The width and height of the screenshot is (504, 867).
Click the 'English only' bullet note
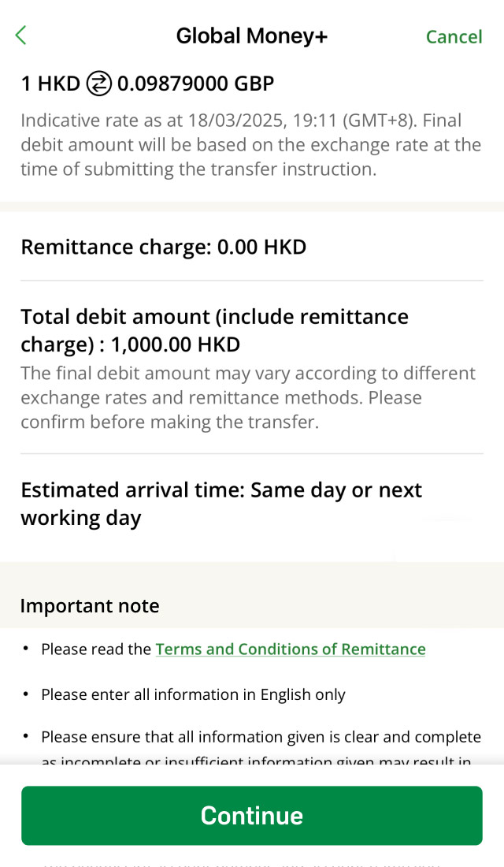coord(193,694)
